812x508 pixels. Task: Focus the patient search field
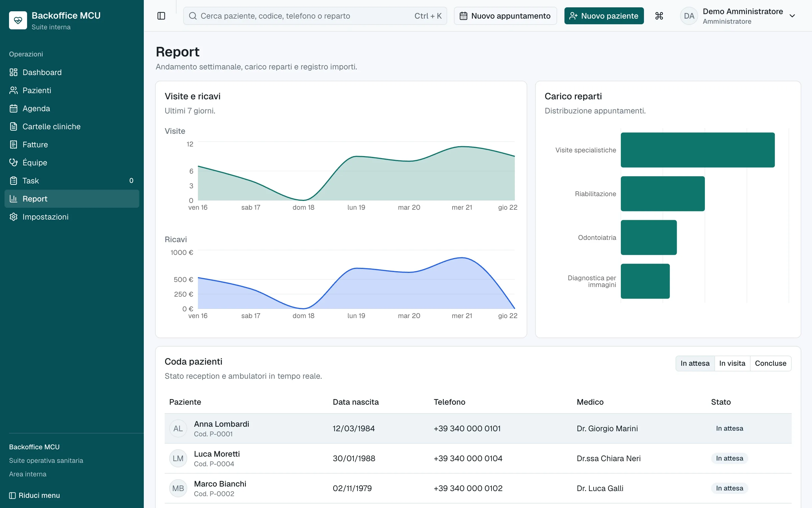point(315,16)
